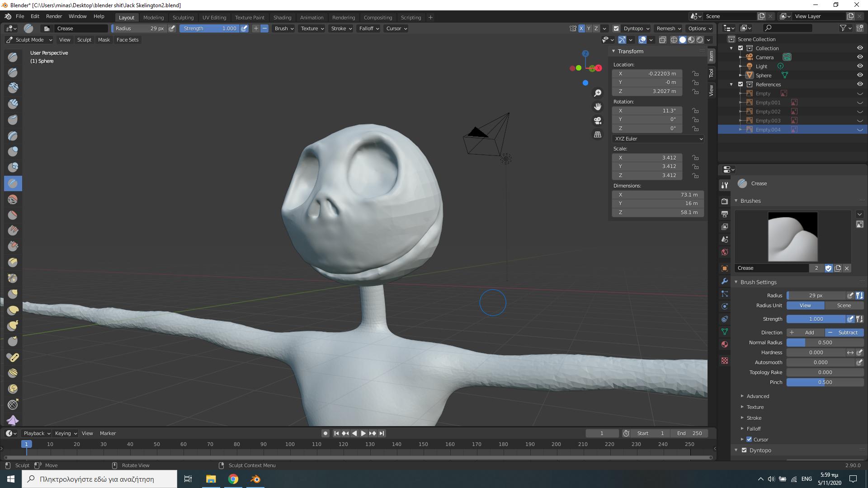The height and width of the screenshot is (488, 868).
Task: Hide the Light object in the outliner
Action: (860, 66)
